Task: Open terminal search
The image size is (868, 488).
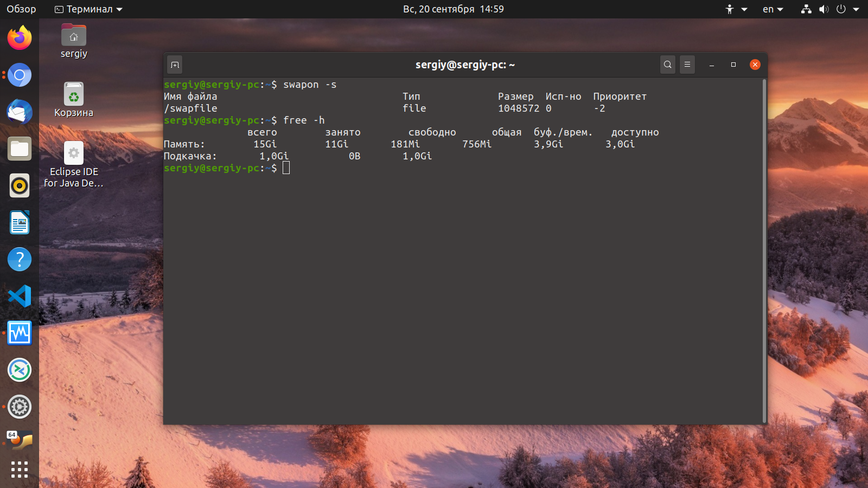Action: coord(668,65)
